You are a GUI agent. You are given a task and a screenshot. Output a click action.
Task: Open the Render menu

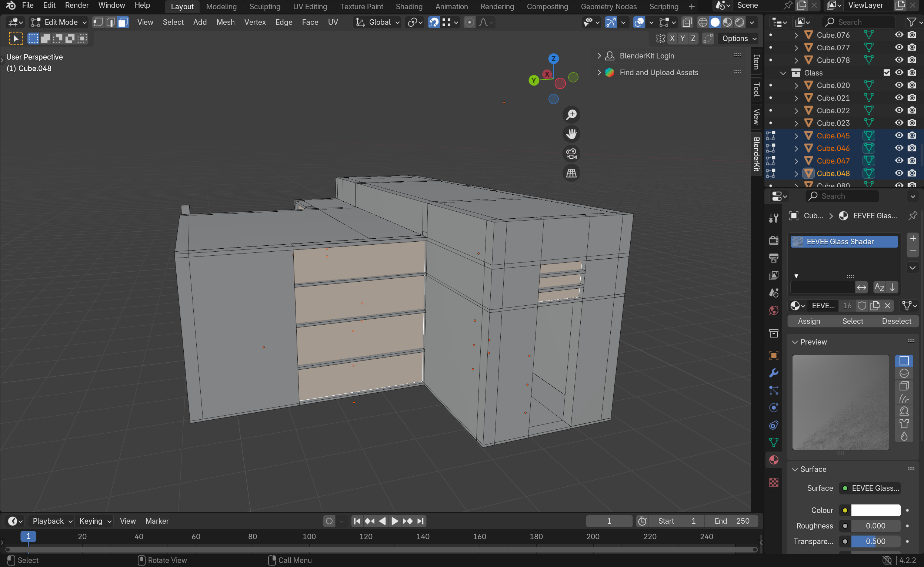point(77,5)
